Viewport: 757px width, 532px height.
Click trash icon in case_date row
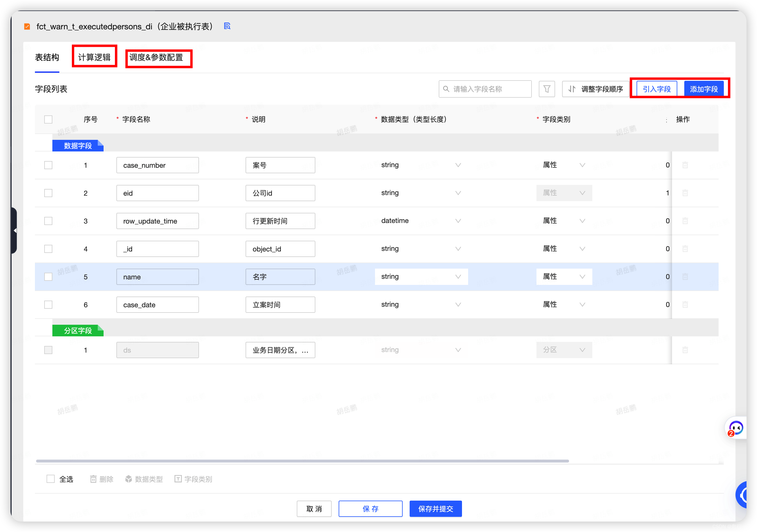685,304
